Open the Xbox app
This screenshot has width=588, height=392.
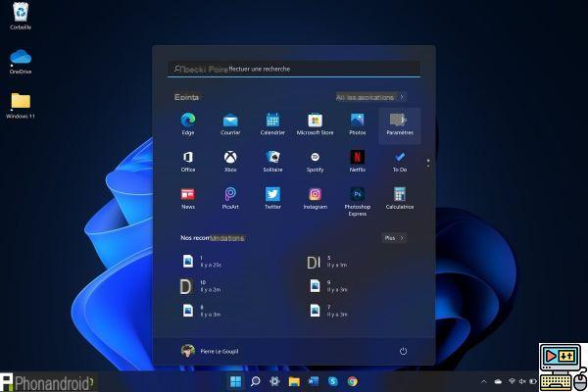[230, 161]
